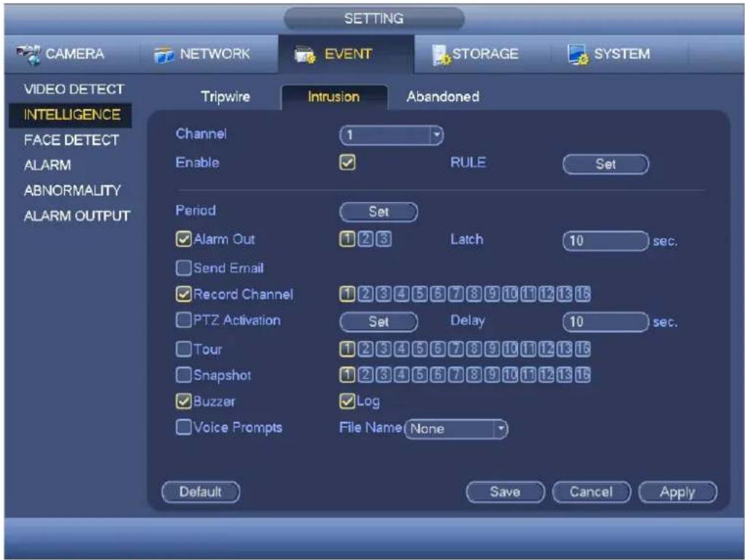
Task: Toggle Snapshot channel number 1
Action: coord(347,375)
